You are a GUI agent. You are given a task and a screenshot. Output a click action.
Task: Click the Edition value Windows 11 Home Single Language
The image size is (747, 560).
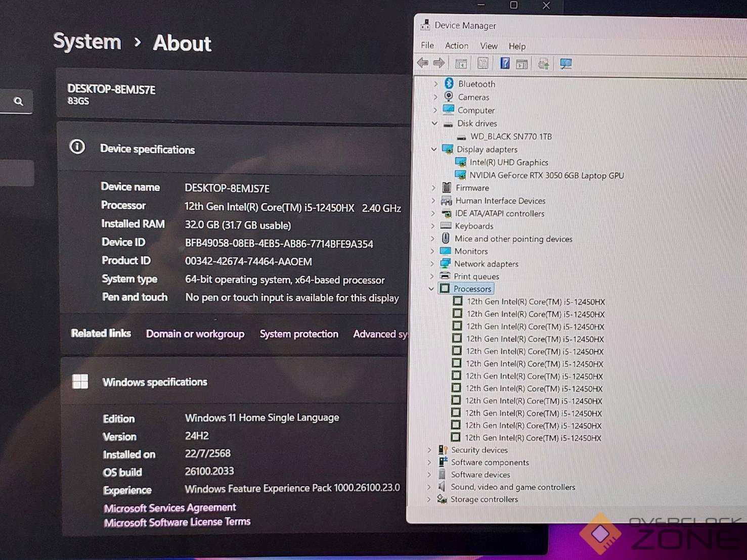[262, 417]
